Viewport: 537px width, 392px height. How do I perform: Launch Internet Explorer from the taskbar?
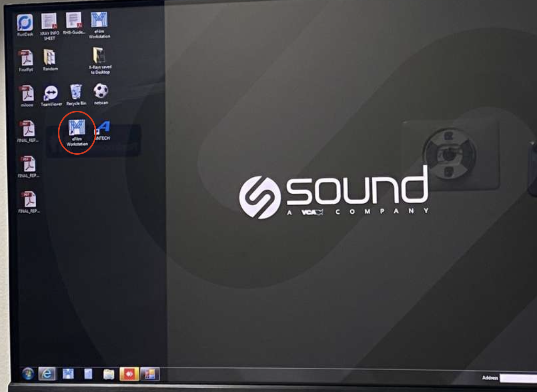pyautogui.click(x=47, y=374)
